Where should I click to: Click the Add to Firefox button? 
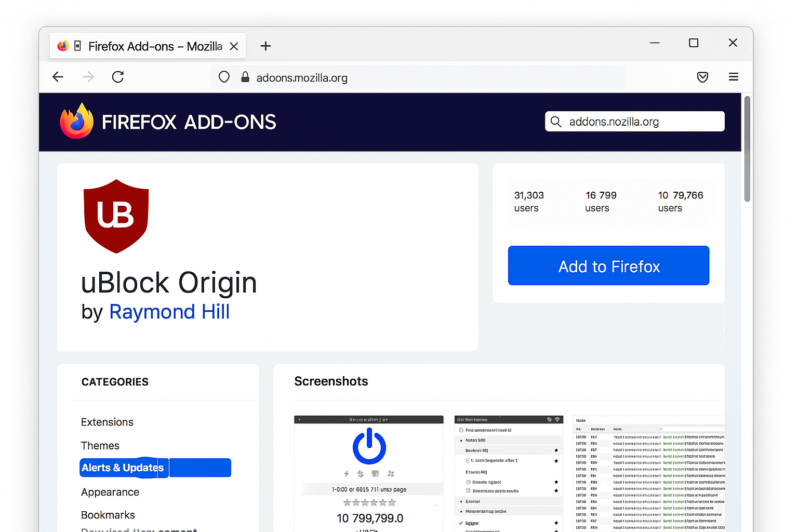click(x=608, y=265)
